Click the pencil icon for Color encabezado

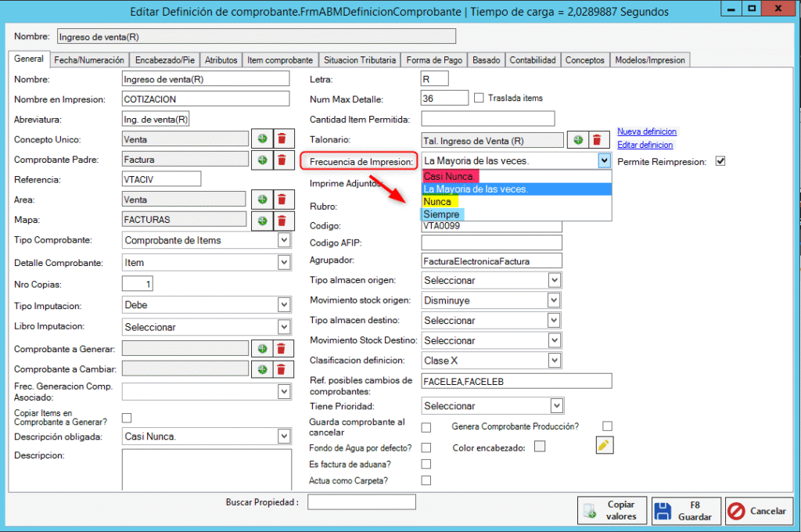[604, 446]
